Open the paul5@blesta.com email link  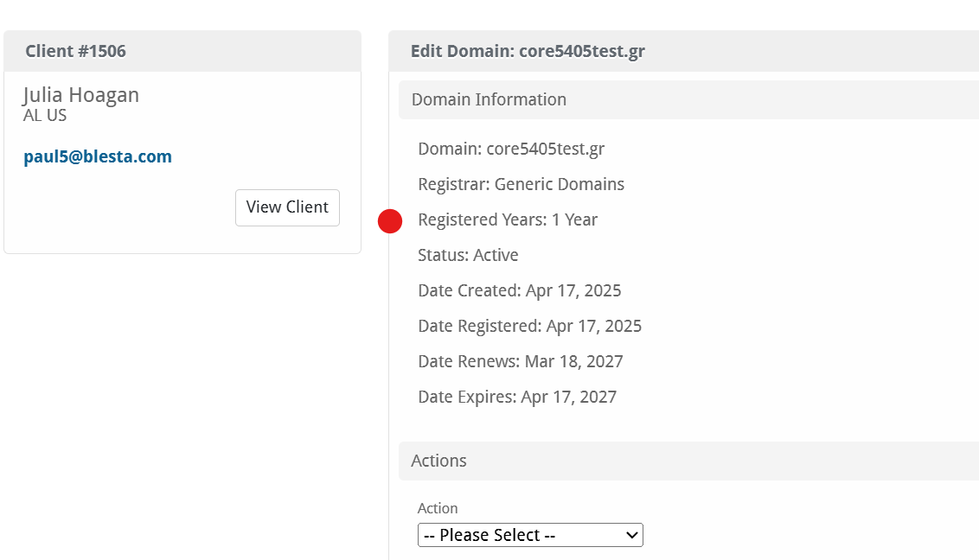pyautogui.click(x=98, y=156)
